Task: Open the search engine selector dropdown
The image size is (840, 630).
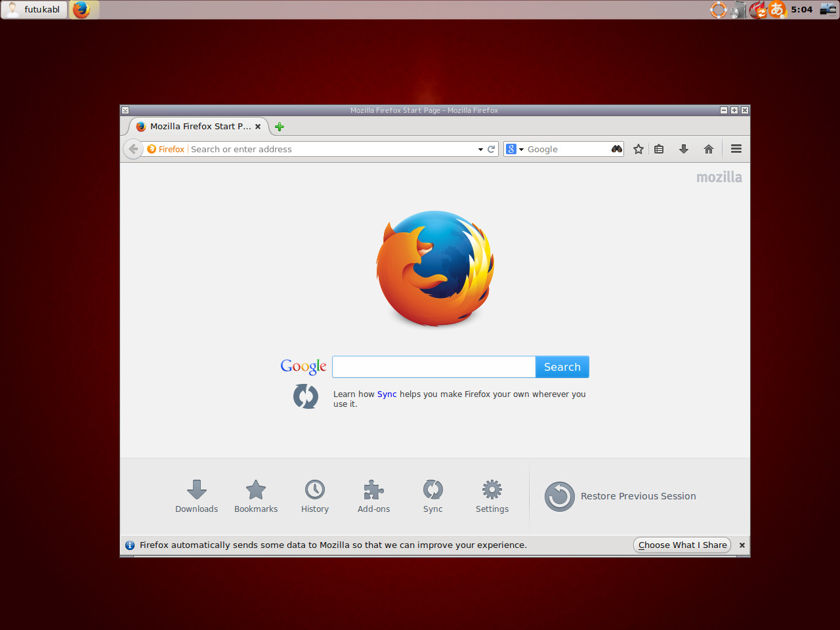Action: point(515,149)
